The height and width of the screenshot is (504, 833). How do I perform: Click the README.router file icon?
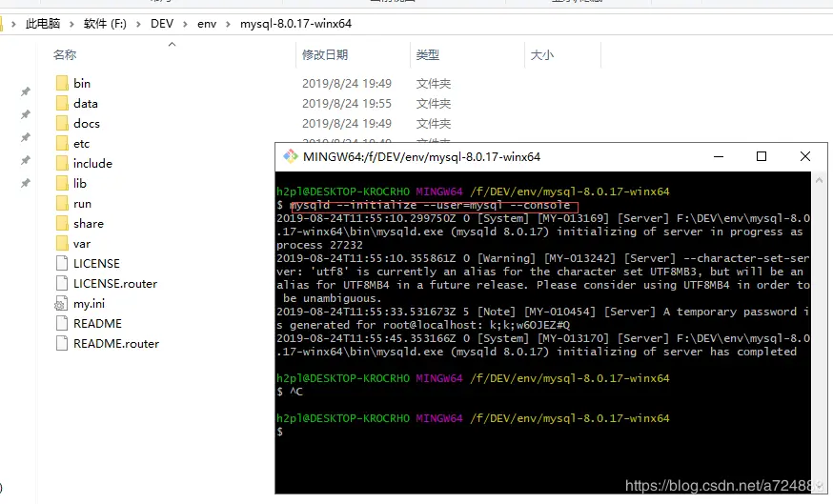pyautogui.click(x=62, y=343)
